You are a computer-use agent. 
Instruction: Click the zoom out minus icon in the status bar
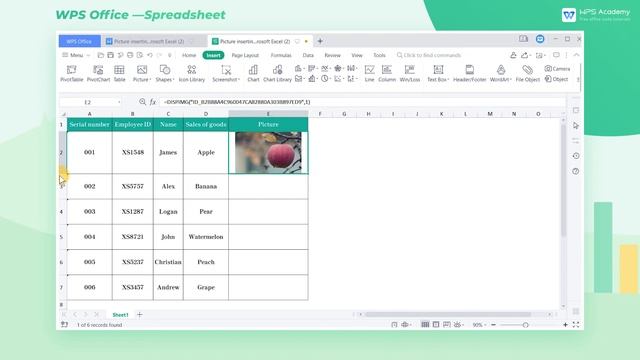coord(493,325)
